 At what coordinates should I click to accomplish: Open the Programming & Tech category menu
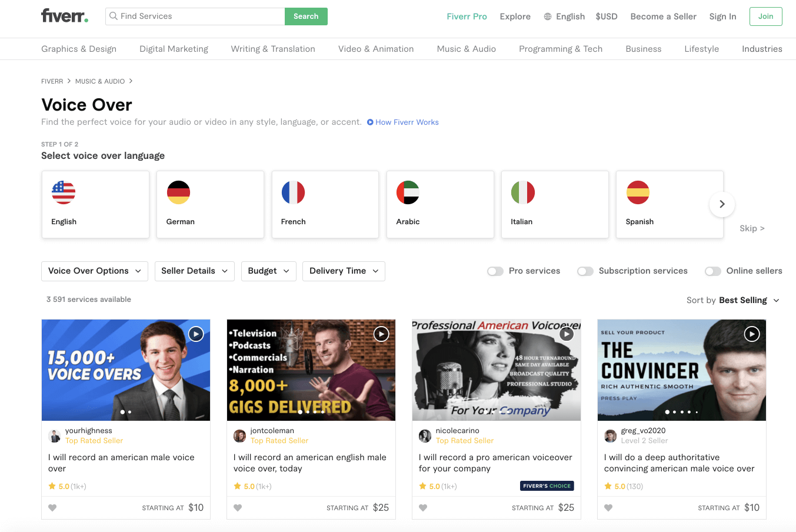tap(560, 49)
